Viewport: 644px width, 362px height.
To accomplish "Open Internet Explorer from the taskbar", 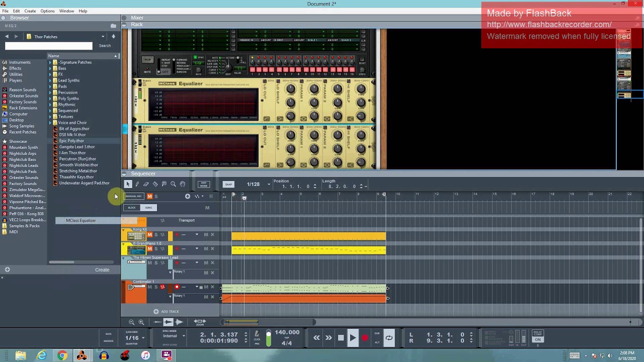I will click(x=42, y=355).
